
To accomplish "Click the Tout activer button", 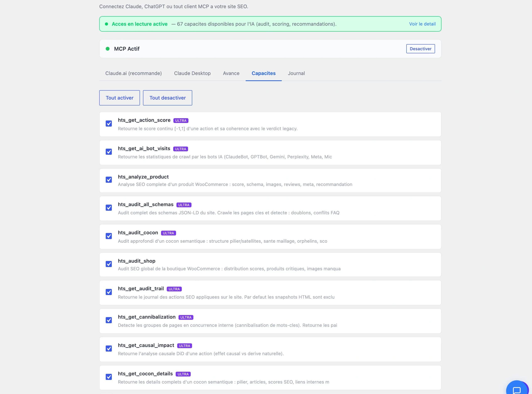I will click(120, 98).
